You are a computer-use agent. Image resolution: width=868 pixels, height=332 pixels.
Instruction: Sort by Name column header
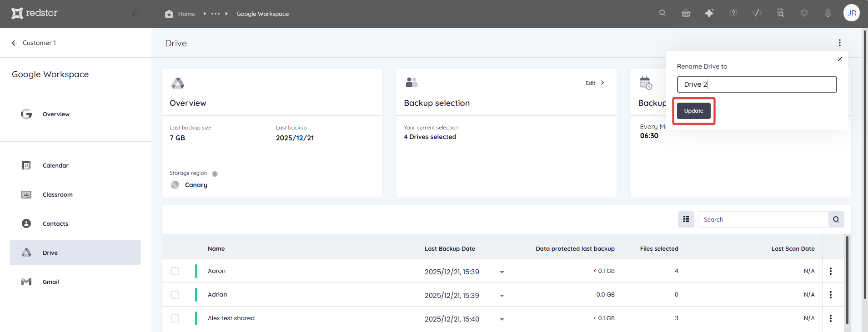(216, 248)
